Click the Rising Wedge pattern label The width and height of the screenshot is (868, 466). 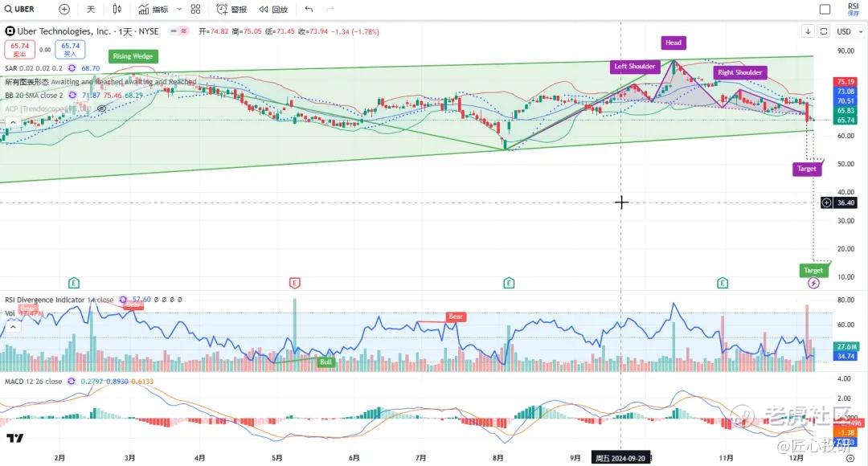click(x=133, y=56)
